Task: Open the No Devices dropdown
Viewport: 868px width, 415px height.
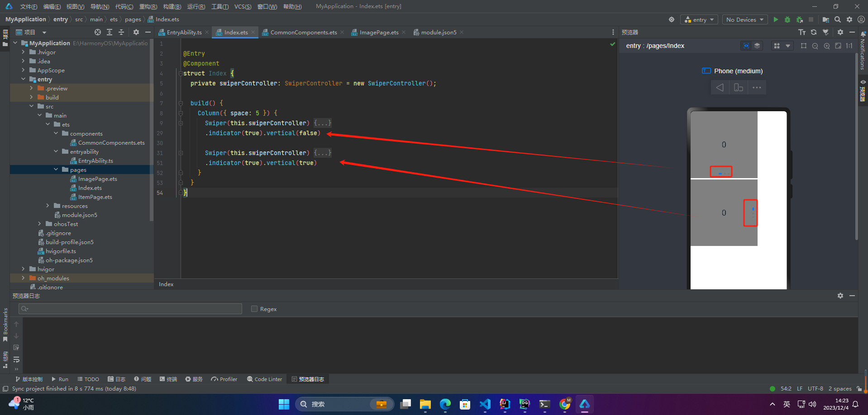Action: click(x=744, y=19)
